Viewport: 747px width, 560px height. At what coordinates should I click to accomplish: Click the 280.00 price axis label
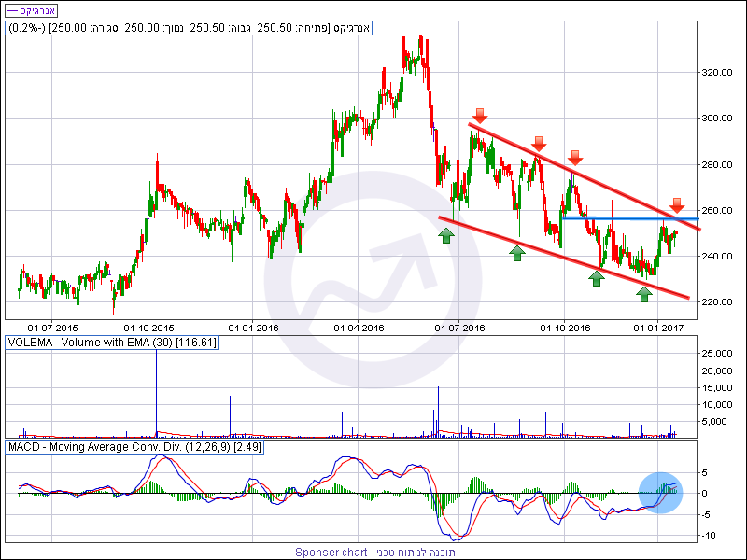717,165
